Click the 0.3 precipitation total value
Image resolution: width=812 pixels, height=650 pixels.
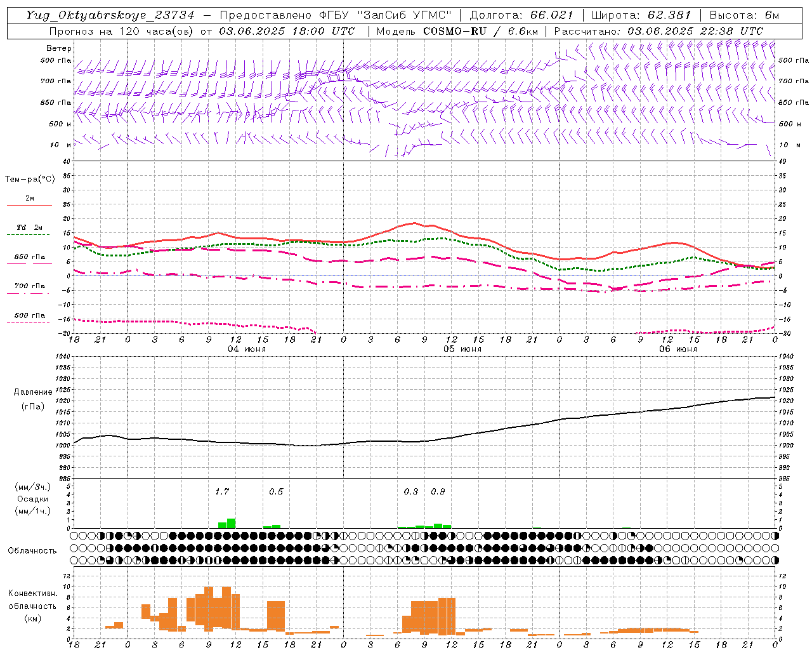411,491
